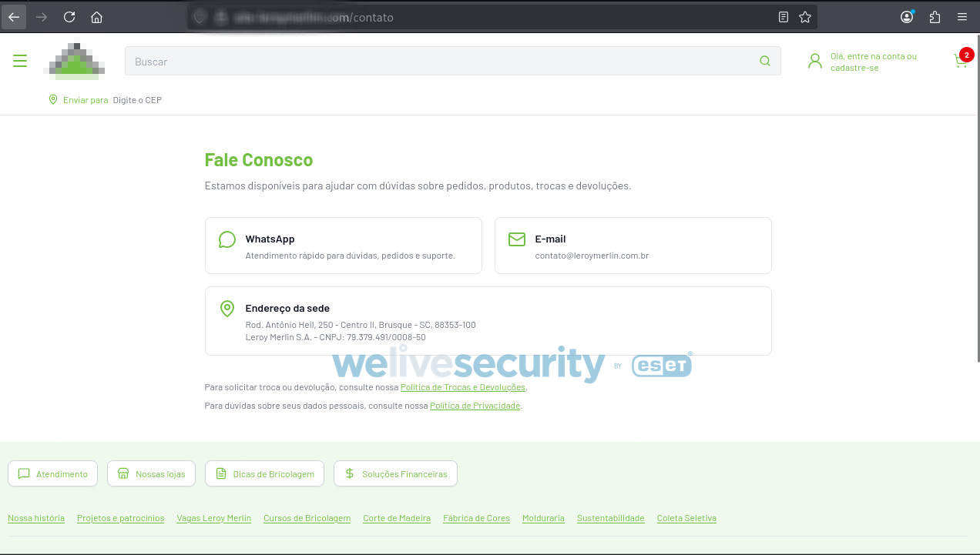Open the Fábrica de Cores link
This screenshot has width=980, height=555.
(476, 518)
